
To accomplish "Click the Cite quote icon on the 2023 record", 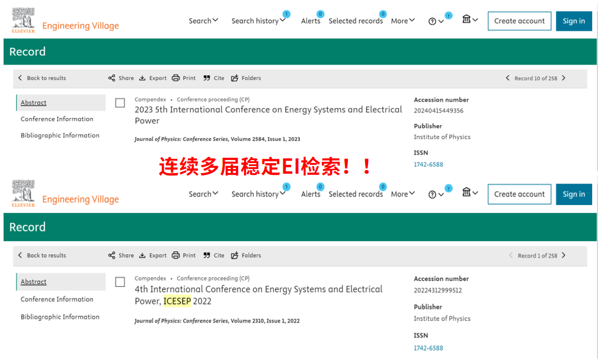I will 207,78.
